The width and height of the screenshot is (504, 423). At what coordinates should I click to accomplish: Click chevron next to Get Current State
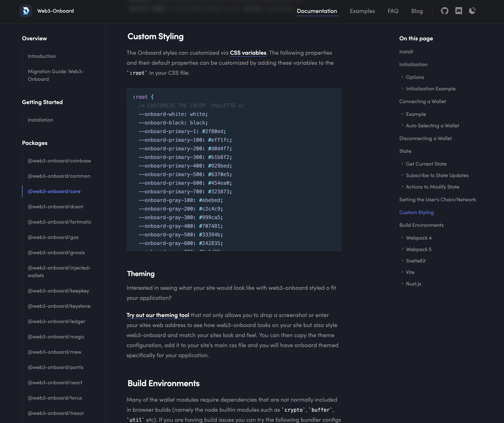coord(402,164)
